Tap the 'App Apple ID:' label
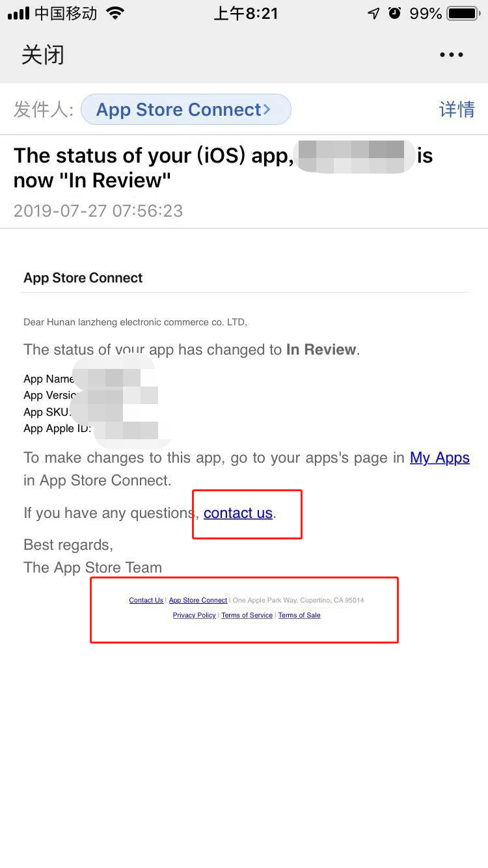Viewport: 488px width, 868px height. (x=57, y=428)
